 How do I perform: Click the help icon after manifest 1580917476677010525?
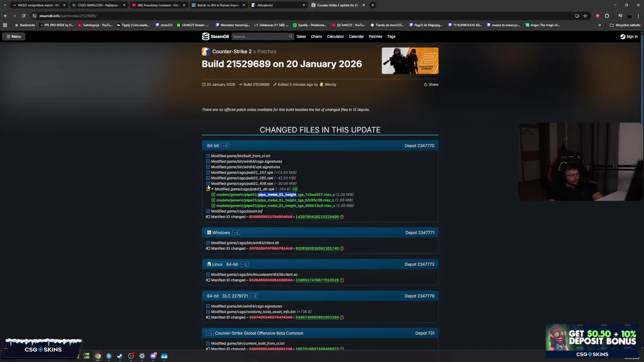[342, 280]
